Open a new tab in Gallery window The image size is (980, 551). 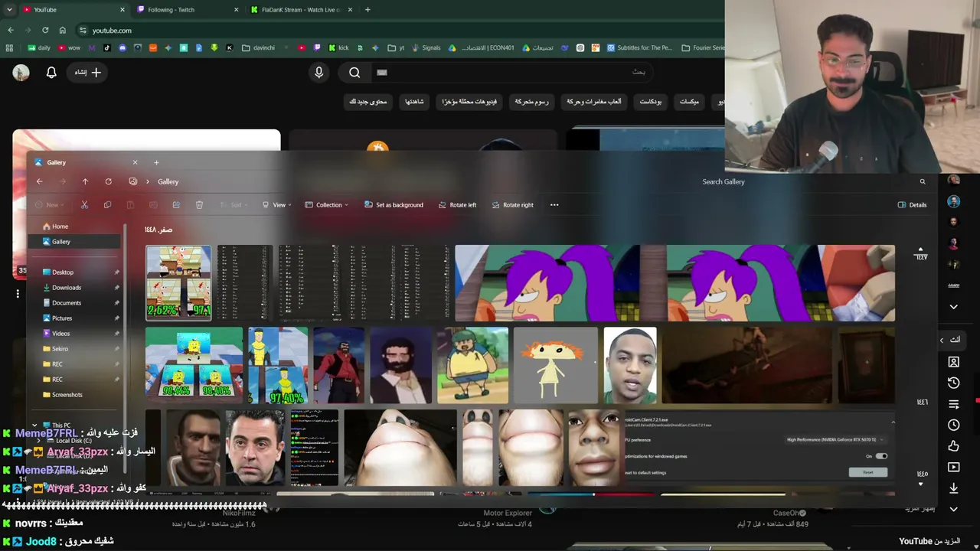click(156, 162)
